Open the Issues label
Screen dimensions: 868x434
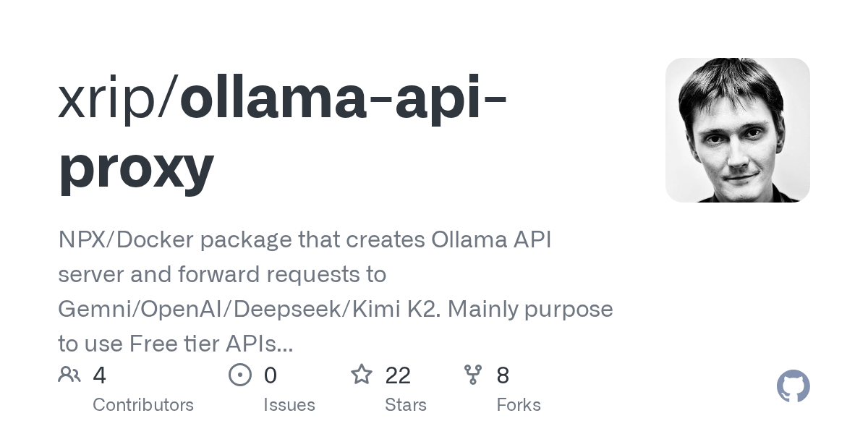coord(289,405)
